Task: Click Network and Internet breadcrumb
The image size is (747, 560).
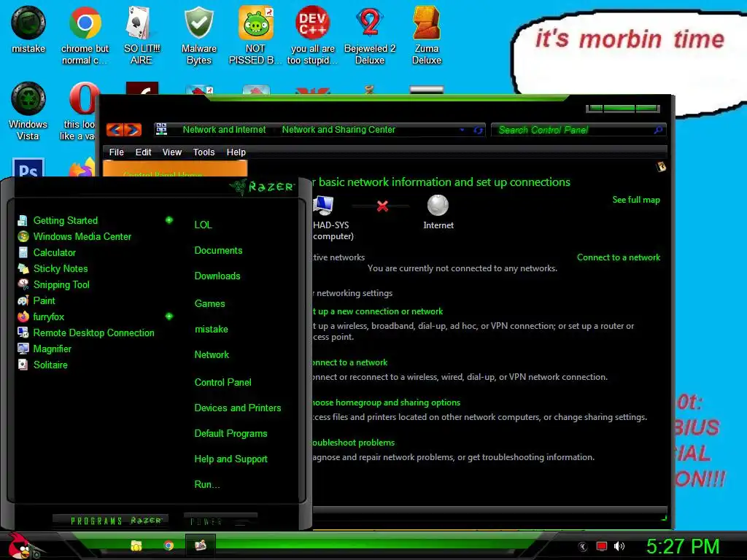Action: (x=224, y=130)
